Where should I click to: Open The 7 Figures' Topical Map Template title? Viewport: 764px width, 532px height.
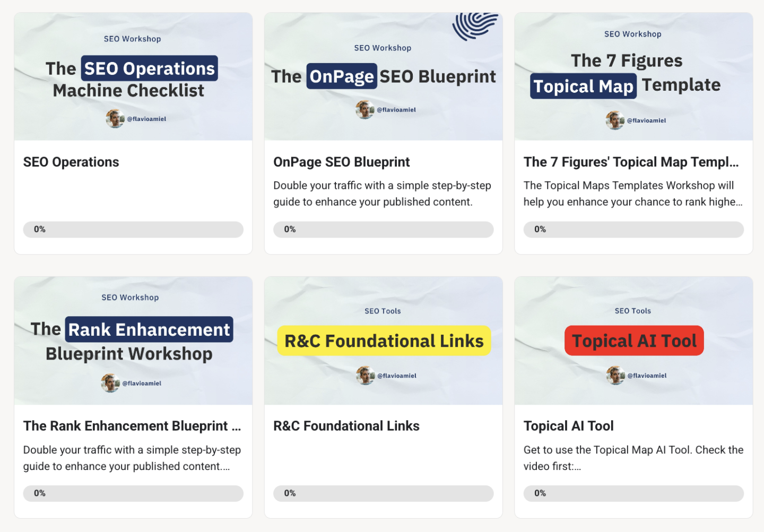(630, 162)
